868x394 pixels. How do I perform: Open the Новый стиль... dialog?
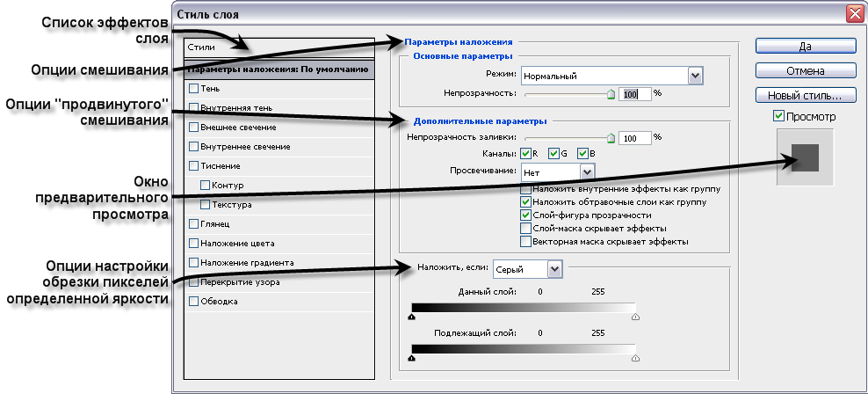806,95
